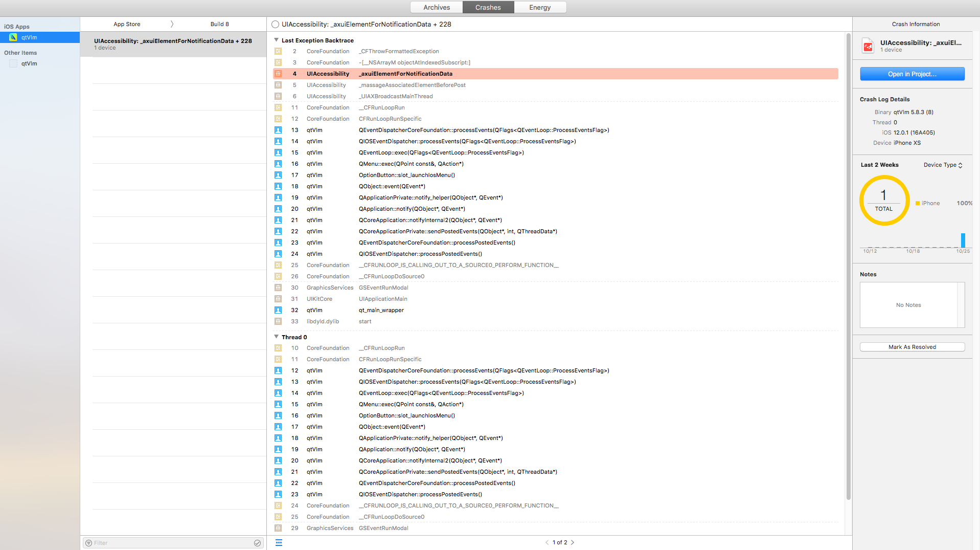The height and width of the screenshot is (550, 980).
Task: Click frame icon for CFRunLoopRunSpecific row 12
Action: pos(278,119)
